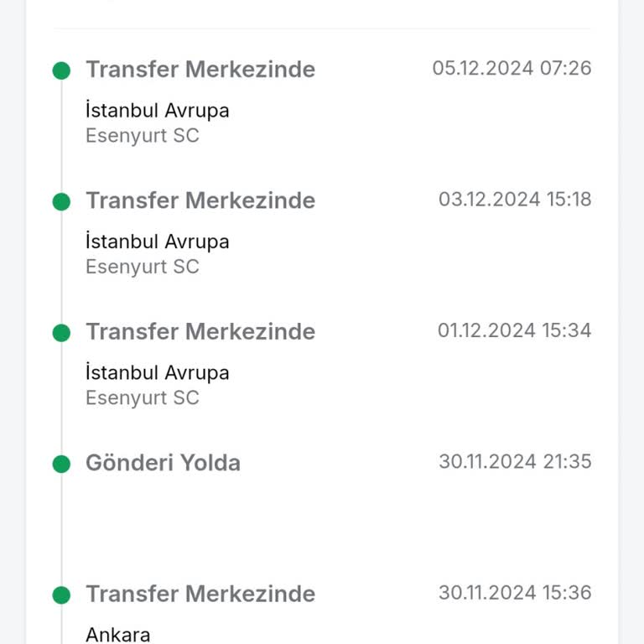The height and width of the screenshot is (644, 644).
Task: Select the Transfer Merkezinde status dated 01.12.2024
Action: tap(200, 332)
